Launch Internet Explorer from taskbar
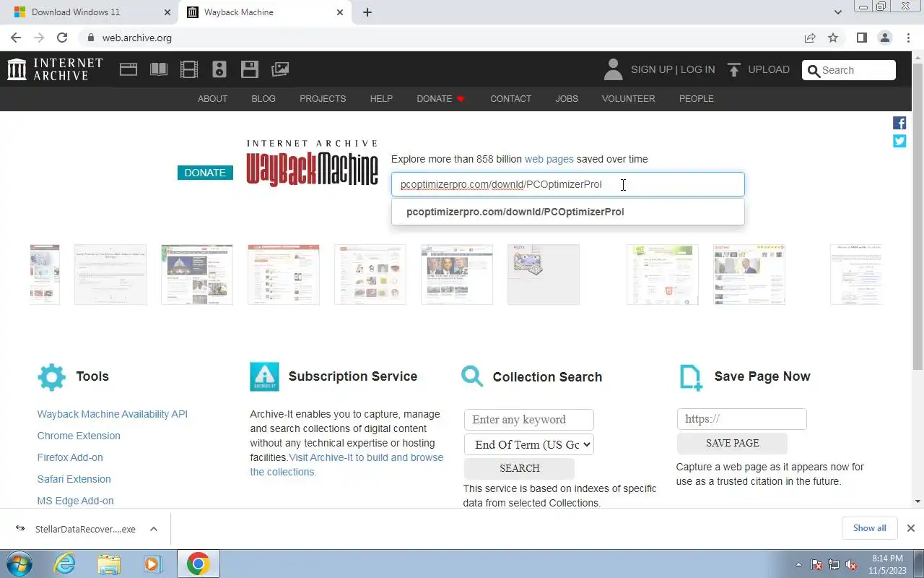Image resolution: width=924 pixels, height=578 pixels. pyautogui.click(x=65, y=564)
